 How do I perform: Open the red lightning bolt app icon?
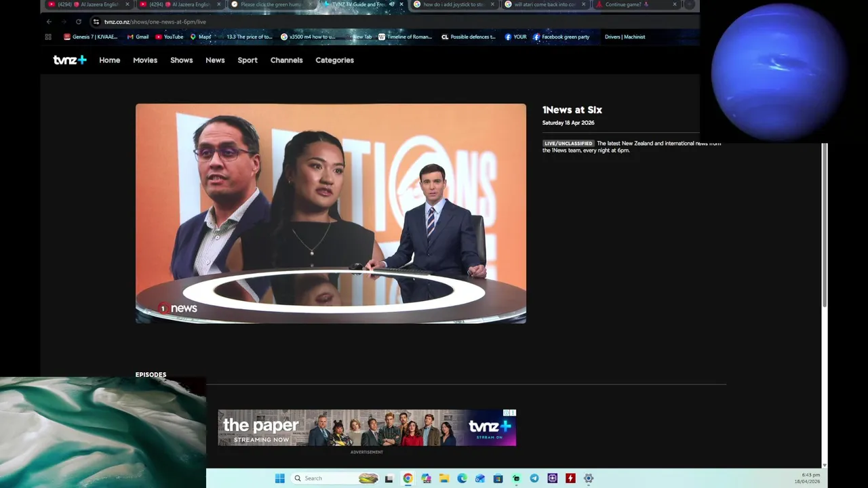coord(570,479)
